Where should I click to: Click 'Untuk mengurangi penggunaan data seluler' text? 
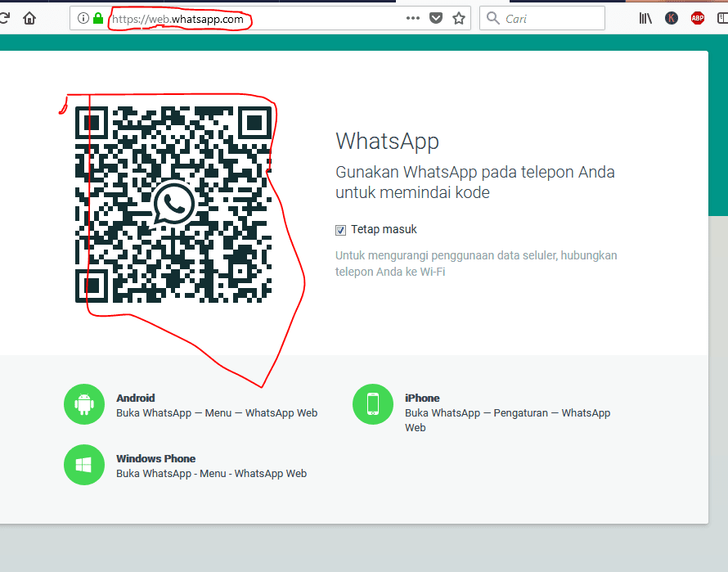tap(446, 255)
